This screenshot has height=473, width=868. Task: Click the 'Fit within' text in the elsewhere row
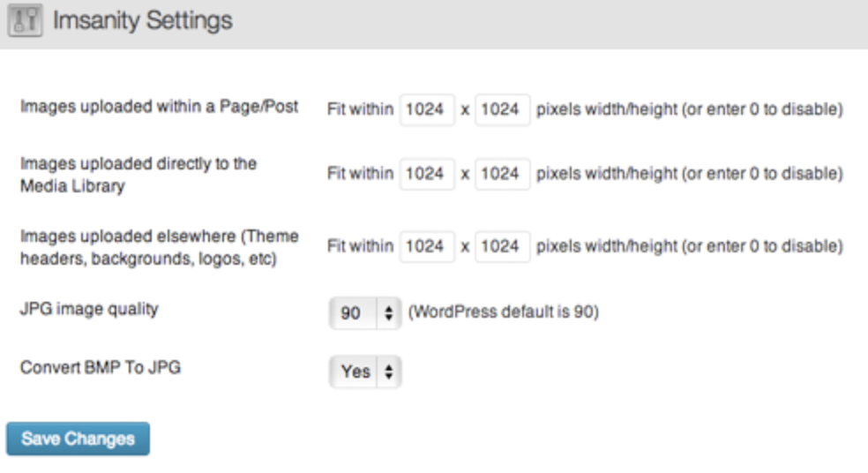(360, 246)
